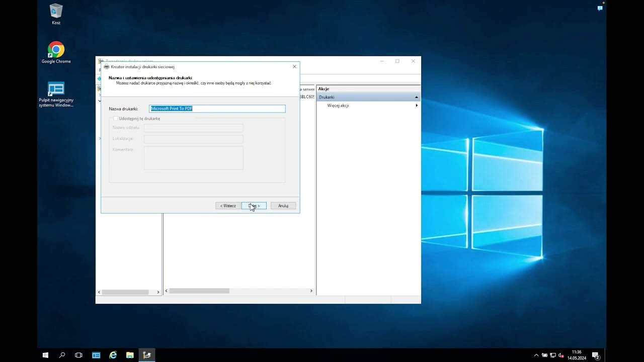The width and height of the screenshot is (644, 362).
Task: Select the Print Management taskbar icon
Action: tap(147, 355)
